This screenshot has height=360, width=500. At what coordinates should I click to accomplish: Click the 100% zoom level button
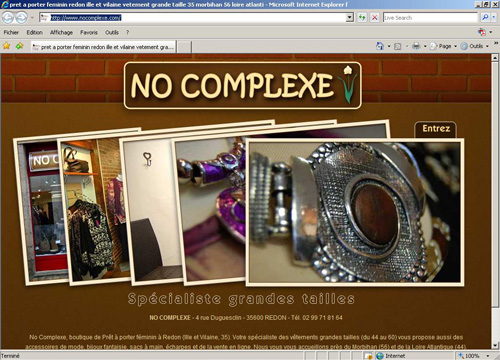tap(468, 356)
